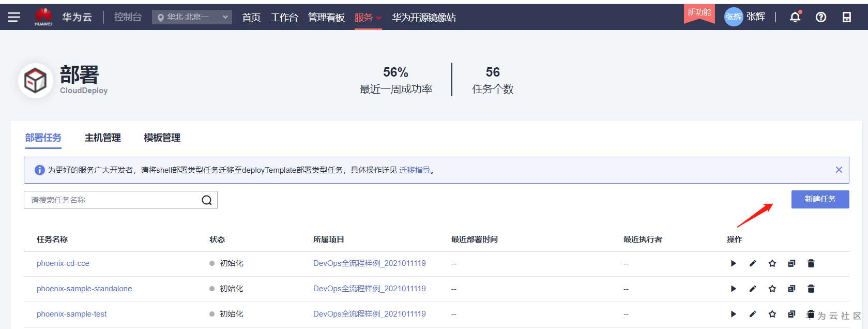The image size is (868, 329).
Task: Switch to the 模板管理 tab
Action: point(162,138)
